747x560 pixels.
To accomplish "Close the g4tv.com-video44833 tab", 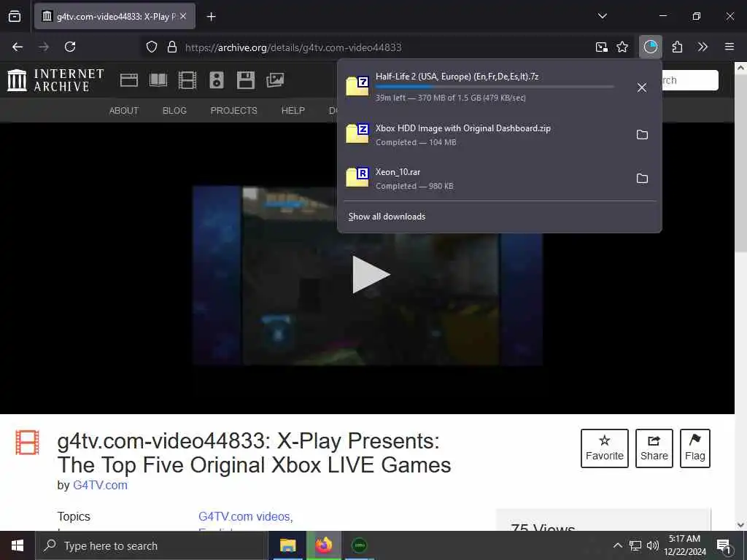I will (183, 16).
